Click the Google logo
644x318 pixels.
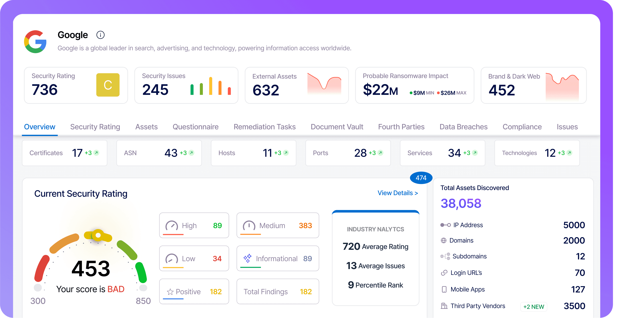pyautogui.click(x=35, y=42)
